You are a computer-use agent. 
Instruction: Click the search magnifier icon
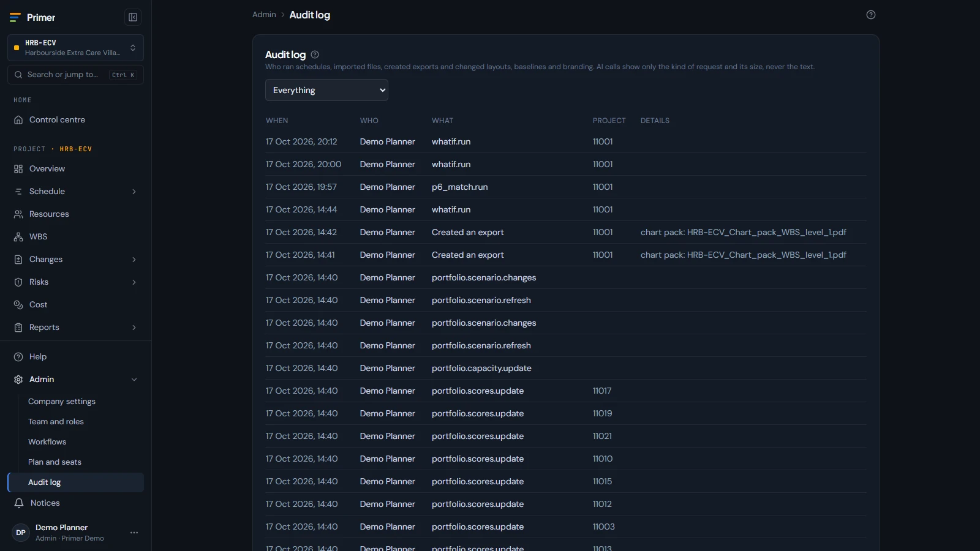coord(18,75)
